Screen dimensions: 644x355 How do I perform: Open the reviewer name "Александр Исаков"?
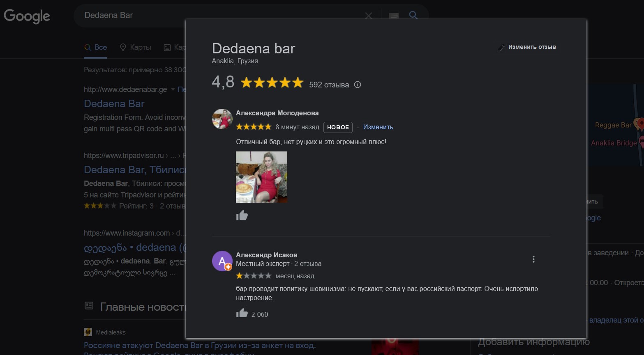[267, 255]
